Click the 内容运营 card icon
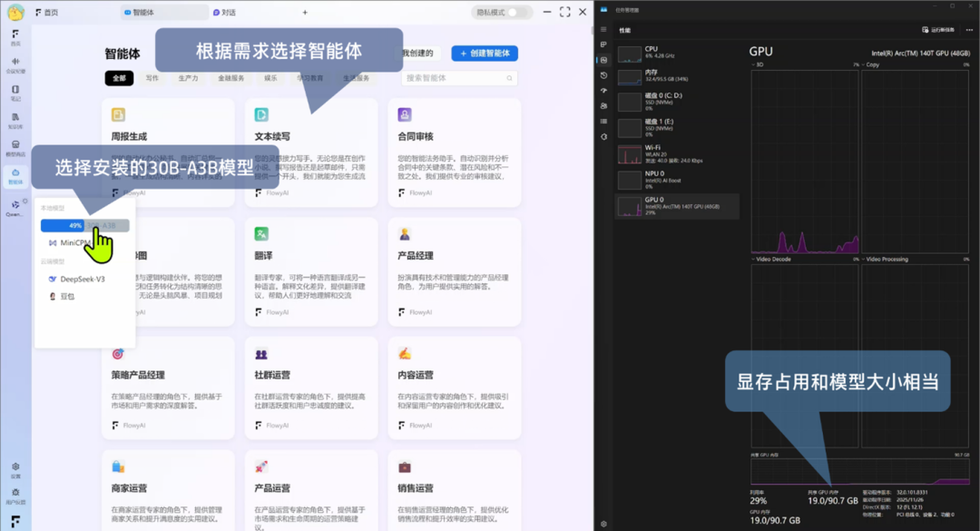The width and height of the screenshot is (980, 531). pyautogui.click(x=405, y=353)
